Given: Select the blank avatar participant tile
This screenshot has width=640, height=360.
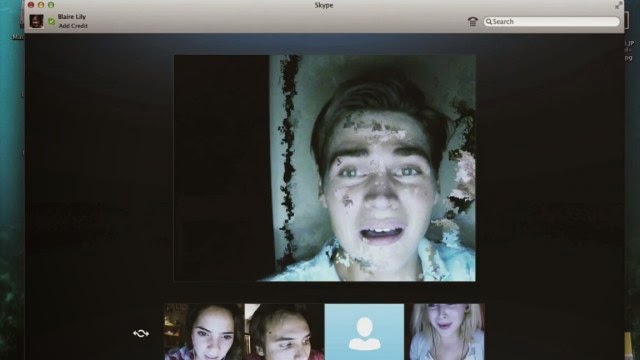Looking at the screenshot, I should [364, 331].
